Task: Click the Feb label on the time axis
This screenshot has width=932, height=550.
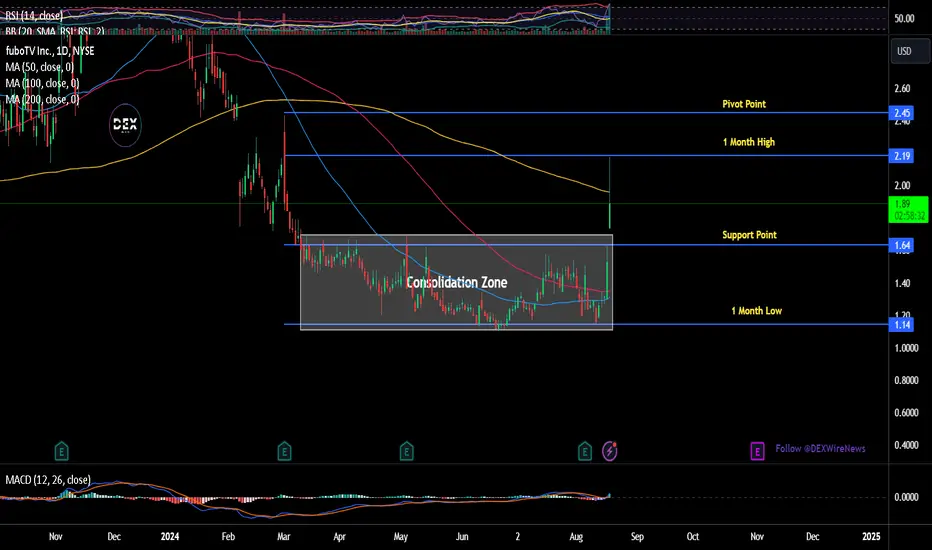Action: (x=228, y=536)
